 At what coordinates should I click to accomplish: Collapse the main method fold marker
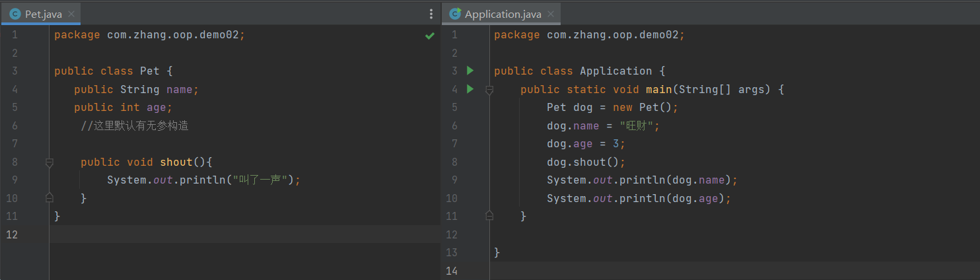pos(489,90)
